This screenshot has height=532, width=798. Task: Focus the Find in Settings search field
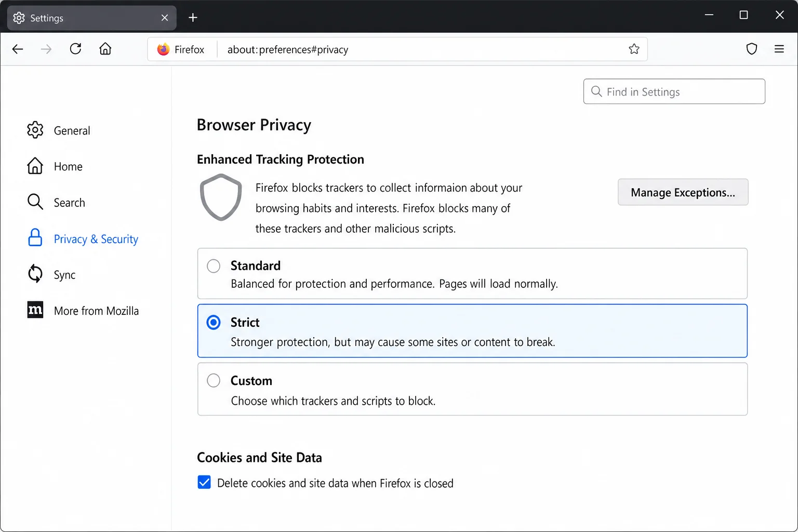point(674,91)
